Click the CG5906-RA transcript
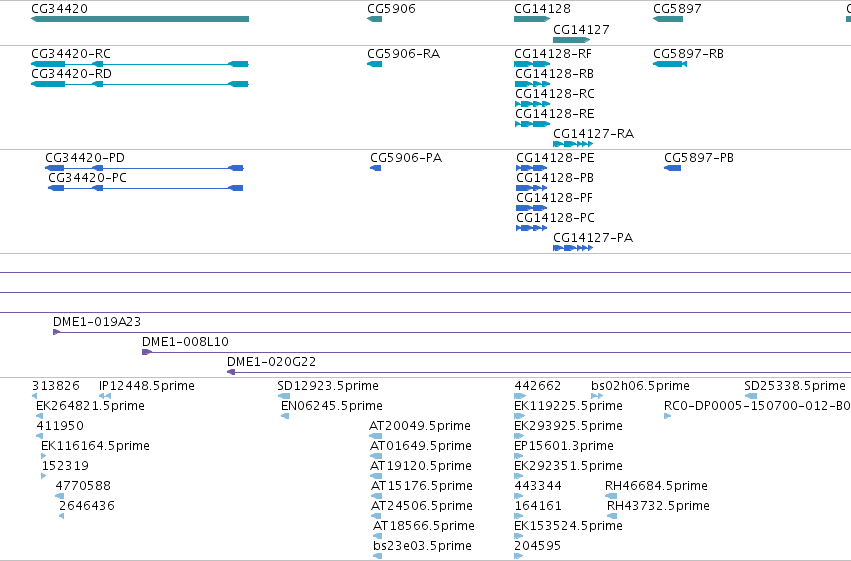The height and width of the screenshot is (561, 851). [374, 64]
